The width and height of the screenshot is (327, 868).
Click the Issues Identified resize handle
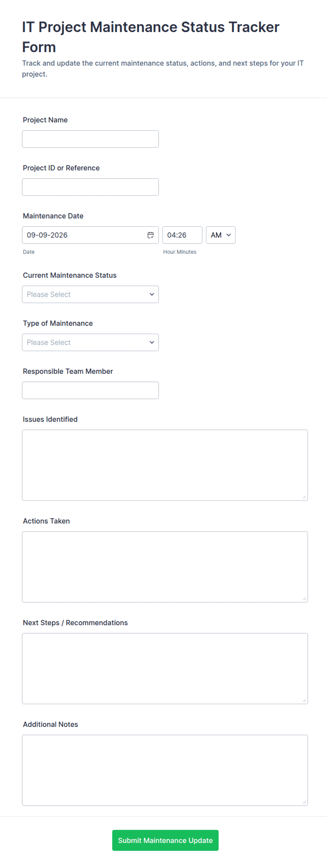[x=304, y=497]
